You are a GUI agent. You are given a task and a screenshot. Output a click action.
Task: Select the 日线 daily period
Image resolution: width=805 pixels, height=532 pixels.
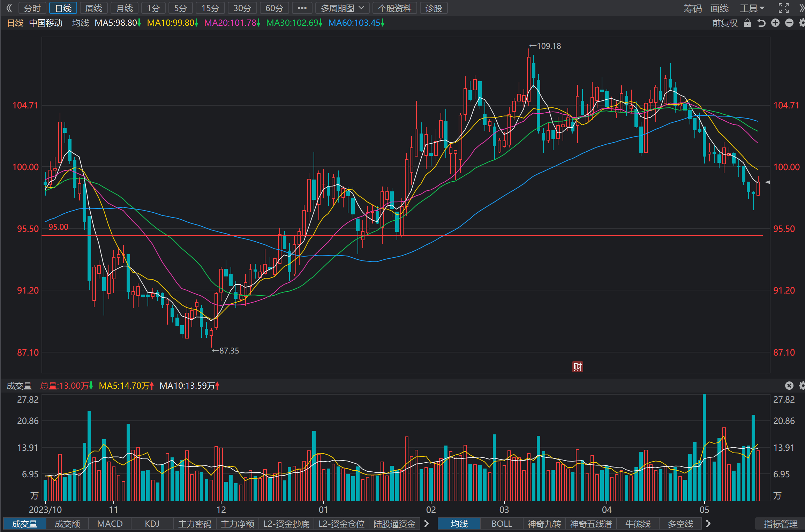[63, 8]
